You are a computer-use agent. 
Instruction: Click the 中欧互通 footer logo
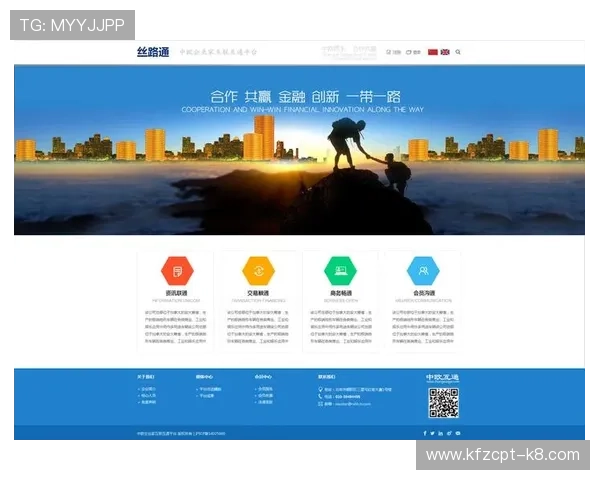pyautogui.click(x=442, y=378)
